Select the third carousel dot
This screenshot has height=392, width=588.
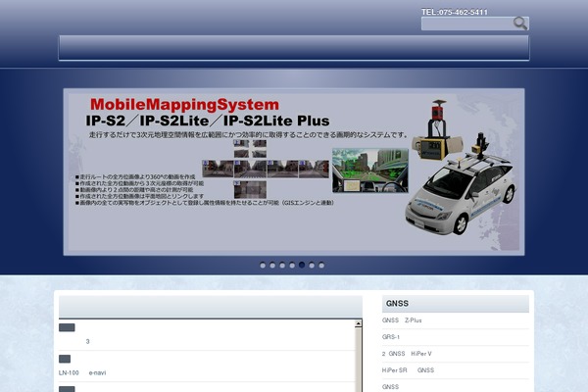[282, 266]
